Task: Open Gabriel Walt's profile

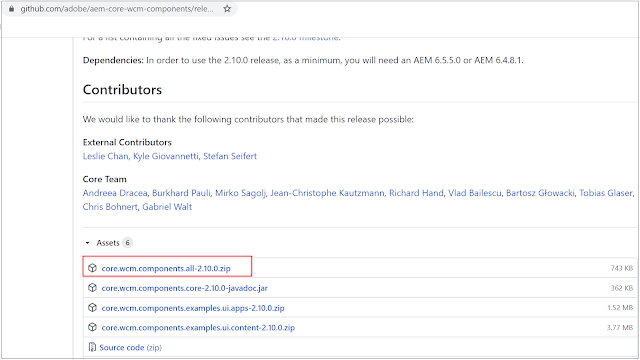Action: pyautogui.click(x=167, y=207)
